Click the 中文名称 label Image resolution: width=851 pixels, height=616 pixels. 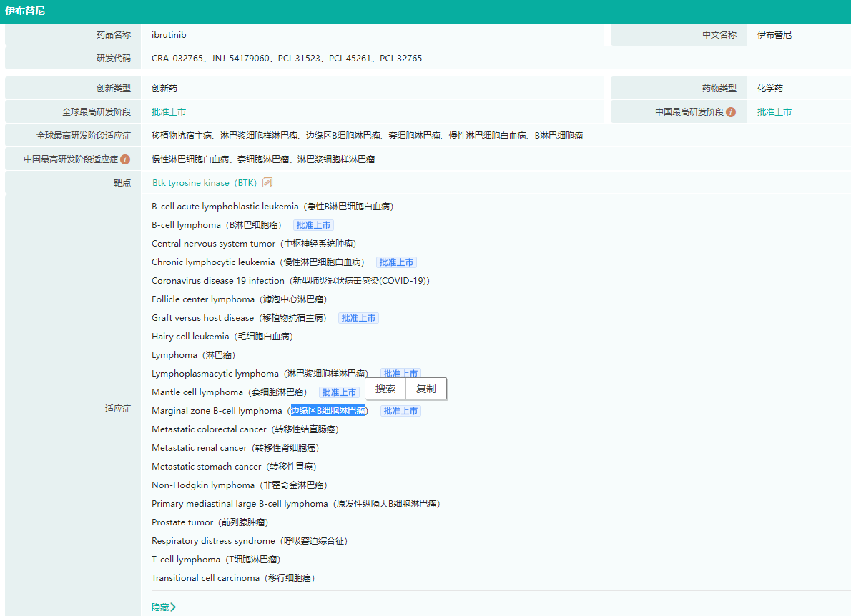coord(719,35)
